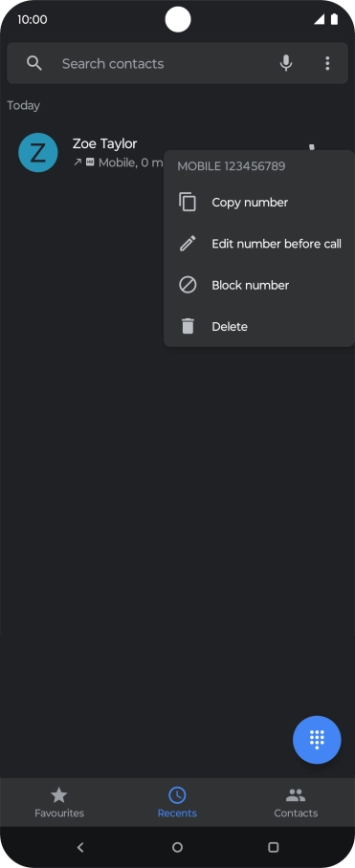This screenshot has width=355, height=868.
Task: Start voice search with microphone icon
Action: [286, 63]
